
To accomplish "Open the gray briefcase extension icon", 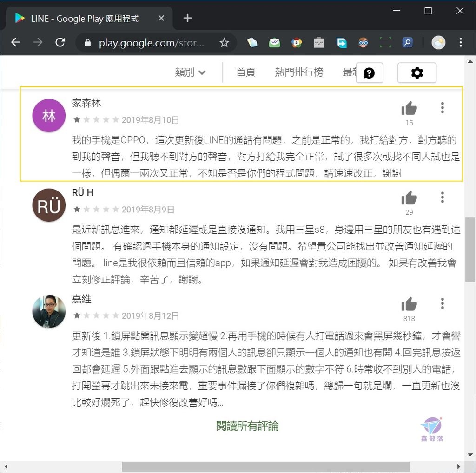I will (319, 42).
